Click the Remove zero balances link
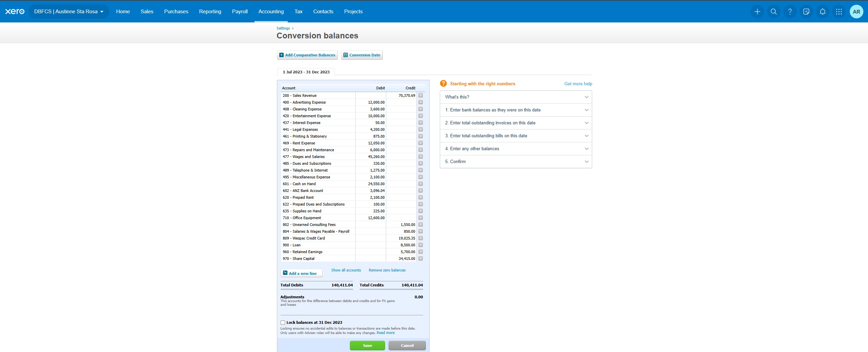Screen dimensions: 868x352 (x=387, y=270)
